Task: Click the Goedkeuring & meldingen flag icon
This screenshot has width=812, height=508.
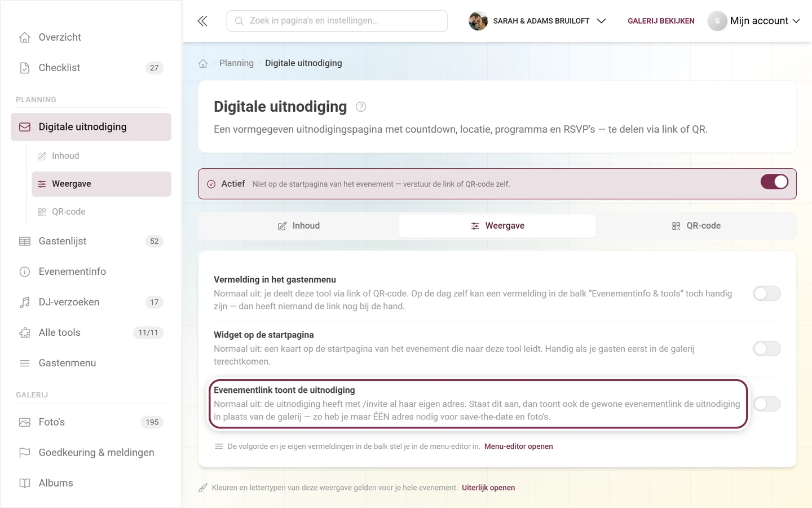Action: point(25,453)
